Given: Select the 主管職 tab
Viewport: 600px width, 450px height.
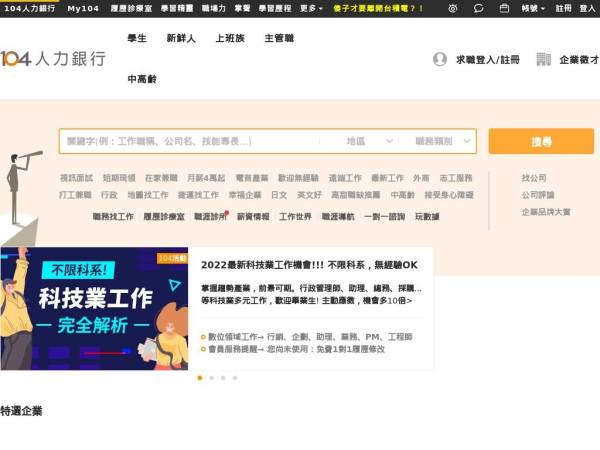Looking at the screenshot, I should [x=279, y=38].
